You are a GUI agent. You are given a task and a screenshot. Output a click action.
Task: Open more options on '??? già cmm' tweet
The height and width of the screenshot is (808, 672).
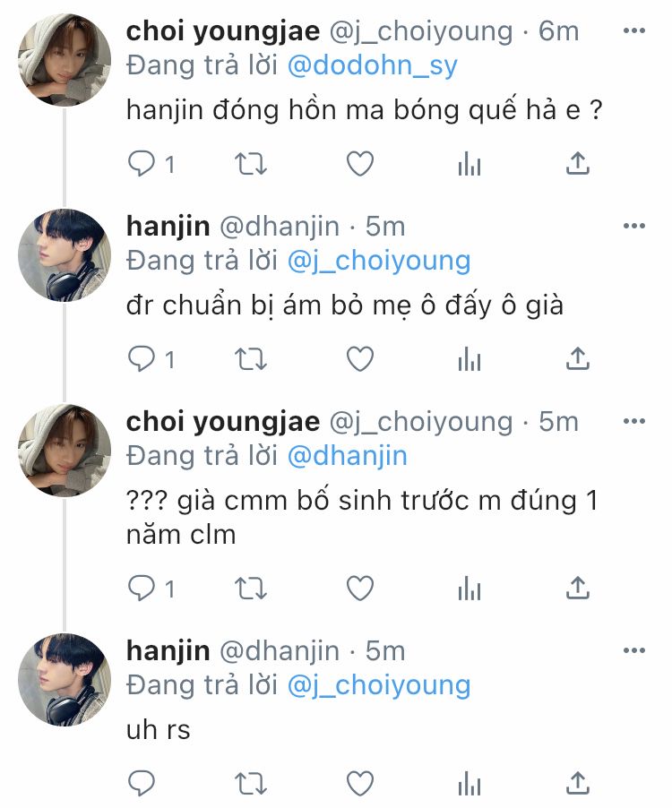pos(633,421)
